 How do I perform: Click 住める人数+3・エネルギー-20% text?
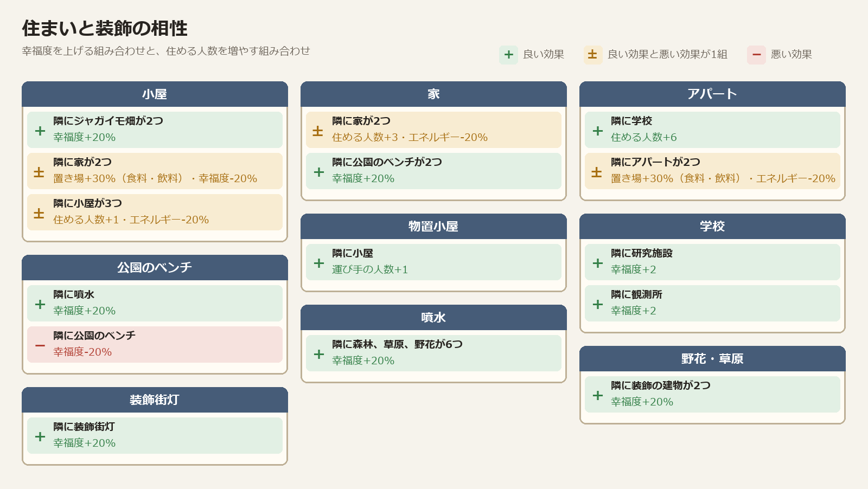[x=410, y=137]
